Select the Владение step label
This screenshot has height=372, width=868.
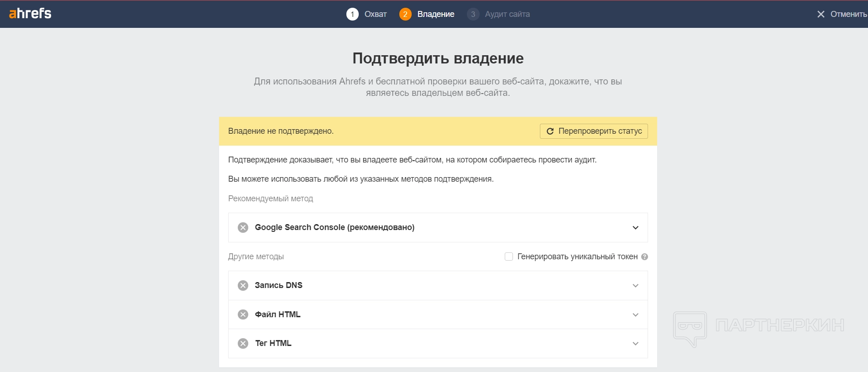pyautogui.click(x=435, y=14)
